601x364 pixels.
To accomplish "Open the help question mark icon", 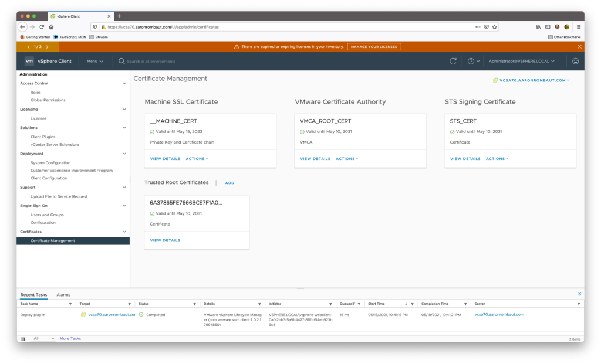I will (x=471, y=61).
